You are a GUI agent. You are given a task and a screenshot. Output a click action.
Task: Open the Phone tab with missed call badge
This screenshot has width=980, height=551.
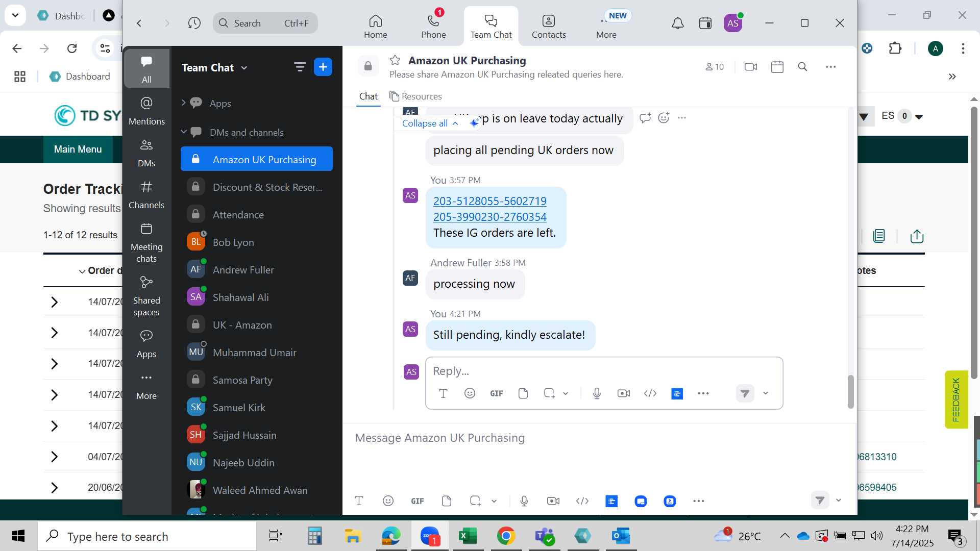433,27
